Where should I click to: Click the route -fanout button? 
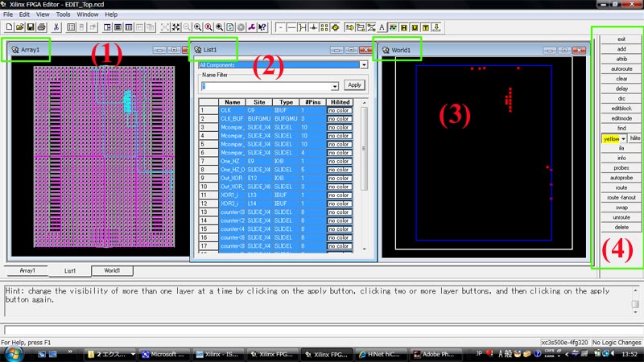pos(621,197)
